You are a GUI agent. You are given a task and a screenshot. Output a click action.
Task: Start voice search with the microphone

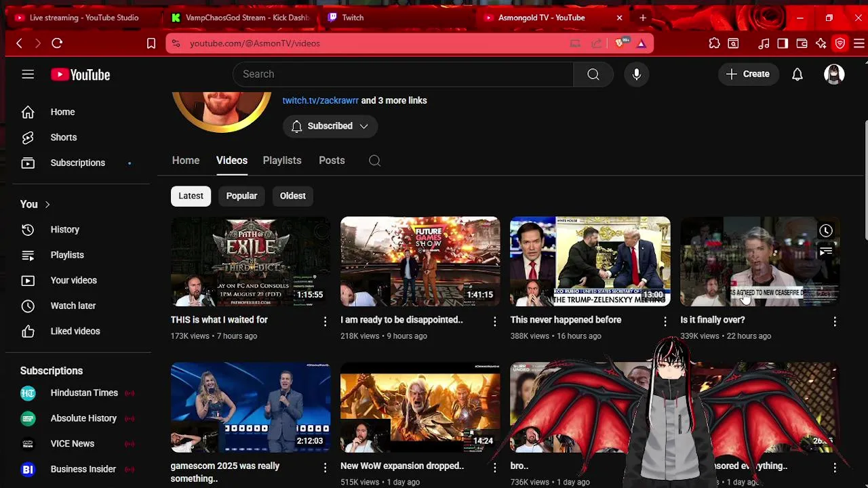tap(637, 75)
